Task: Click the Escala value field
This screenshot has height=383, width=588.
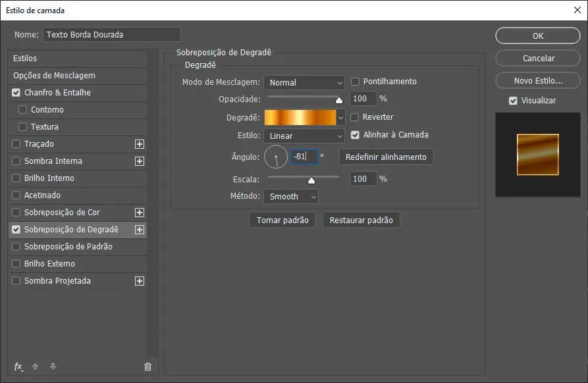Action: (363, 179)
